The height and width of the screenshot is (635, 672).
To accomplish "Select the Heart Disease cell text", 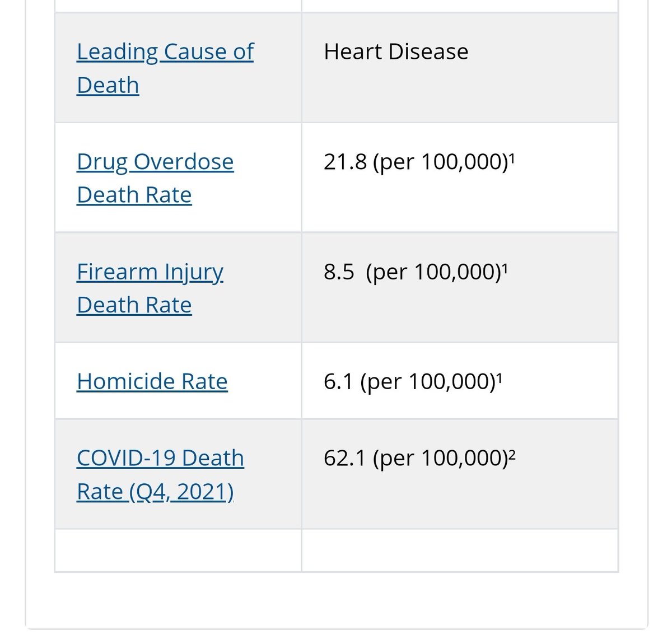I will click(396, 52).
